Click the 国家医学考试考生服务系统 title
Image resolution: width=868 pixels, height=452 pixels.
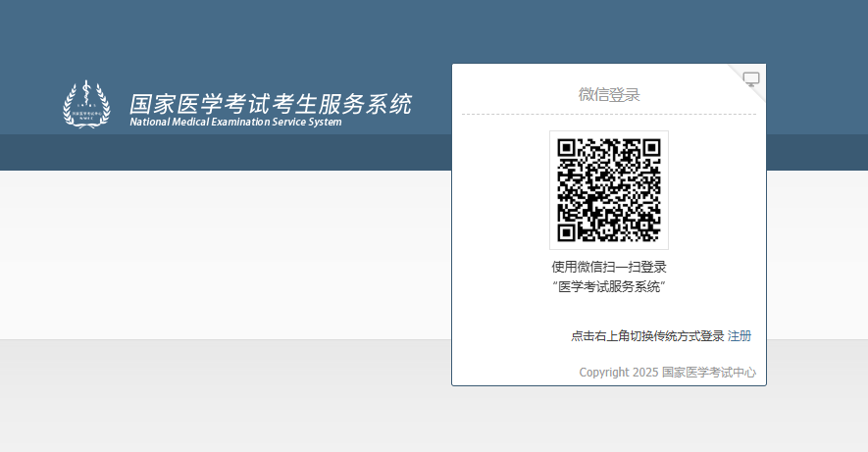(271, 104)
